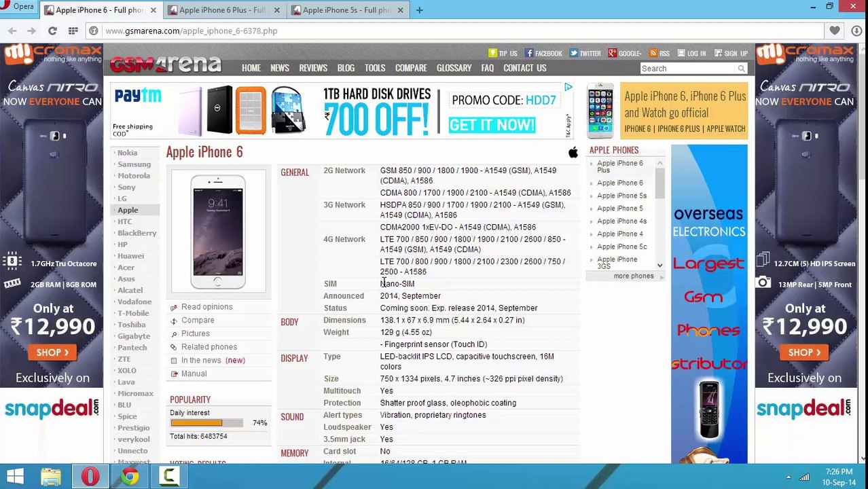Open the HOME menu item
Image resolution: width=868 pixels, height=489 pixels.
pyautogui.click(x=251, y=68)
